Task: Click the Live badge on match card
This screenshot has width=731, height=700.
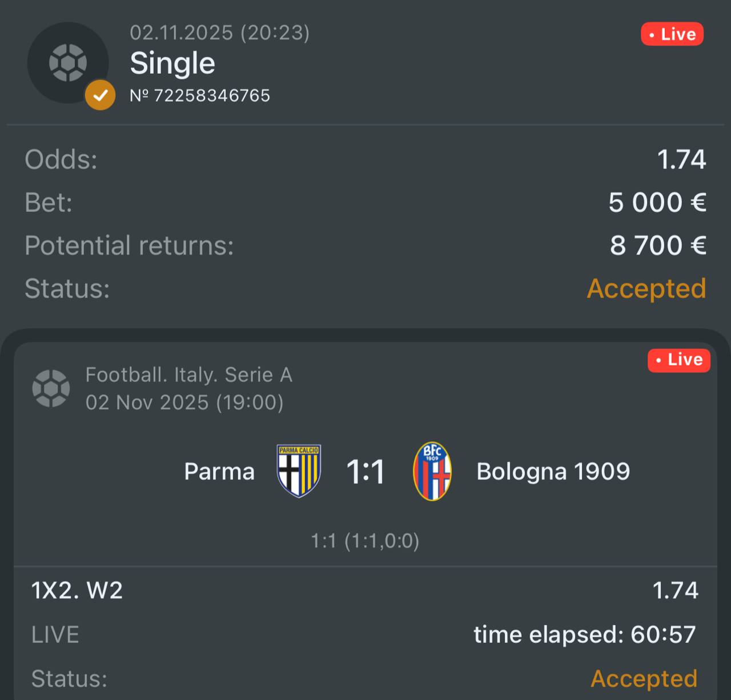Action: click(x=679, y=360)
